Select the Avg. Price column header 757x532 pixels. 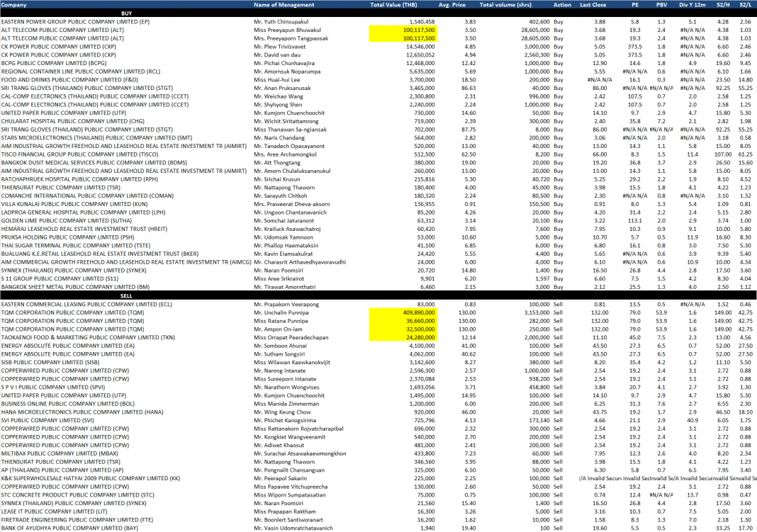(x=452, y=4)
